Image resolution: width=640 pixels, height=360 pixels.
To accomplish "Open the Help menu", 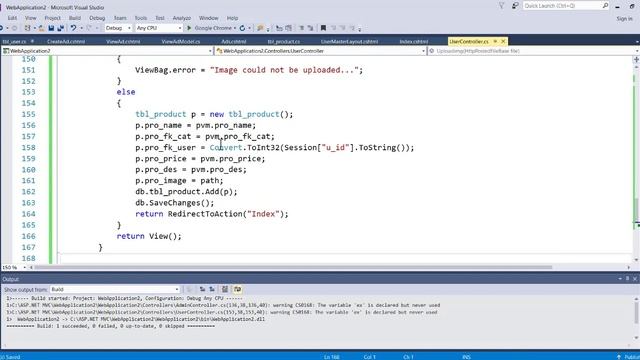I will point(232,18).
